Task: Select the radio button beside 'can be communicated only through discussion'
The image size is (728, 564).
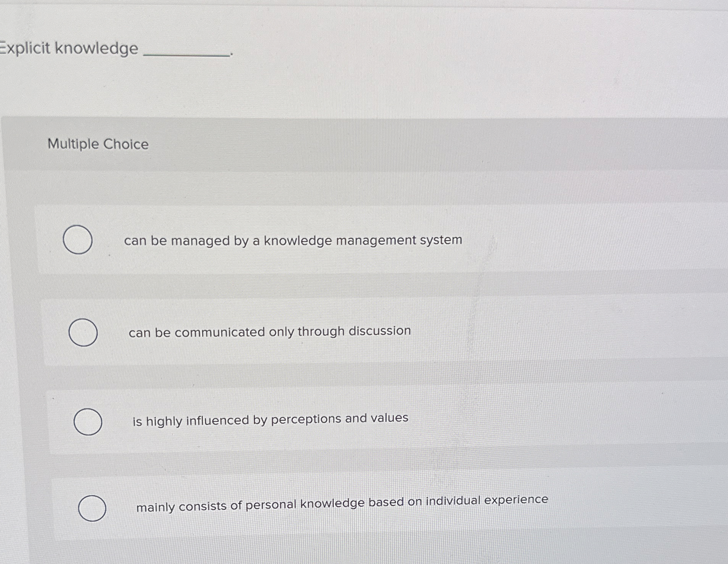Action: (x=83, y=332)
